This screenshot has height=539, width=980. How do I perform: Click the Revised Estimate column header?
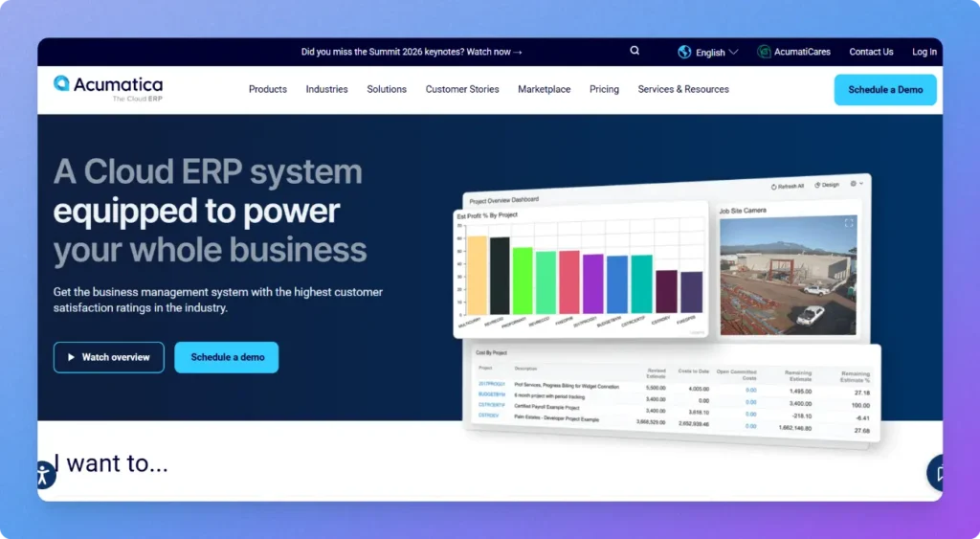click(656, 373)
